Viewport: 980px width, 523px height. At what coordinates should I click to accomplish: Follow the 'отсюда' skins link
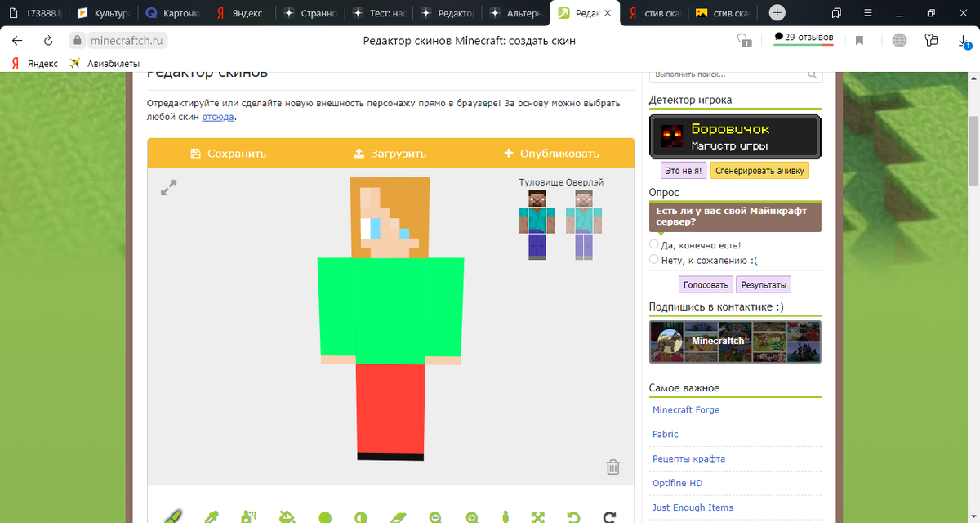click(218, 117)
